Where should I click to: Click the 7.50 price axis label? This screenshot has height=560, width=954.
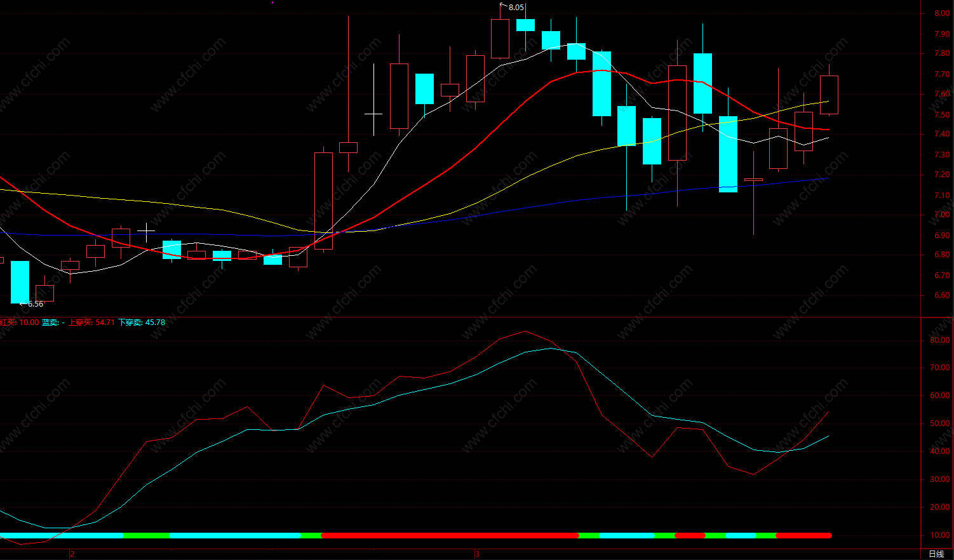(x=942, y=115)
